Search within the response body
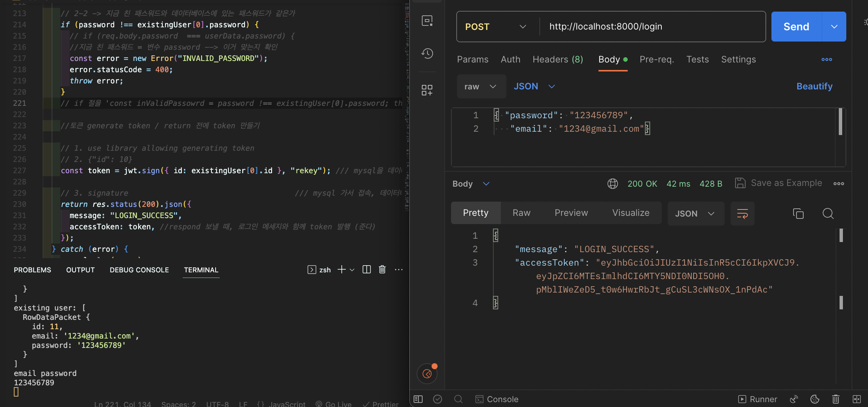 (828, 214)
